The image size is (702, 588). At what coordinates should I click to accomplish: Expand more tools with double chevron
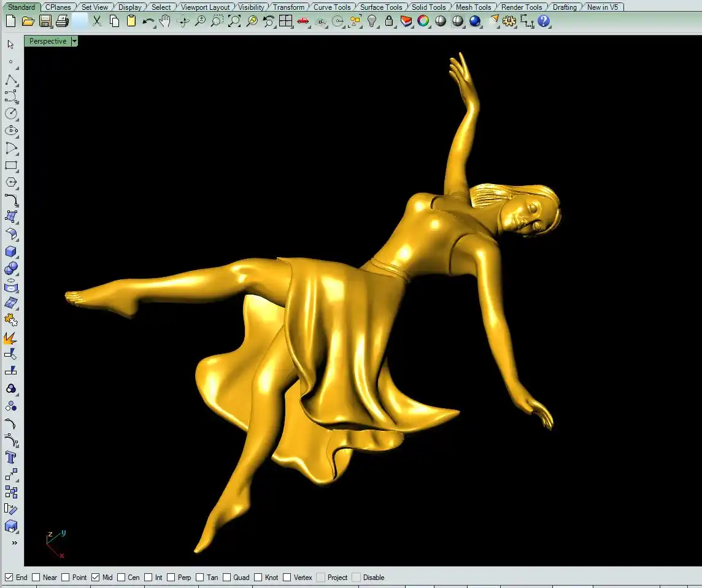(14, 543)
